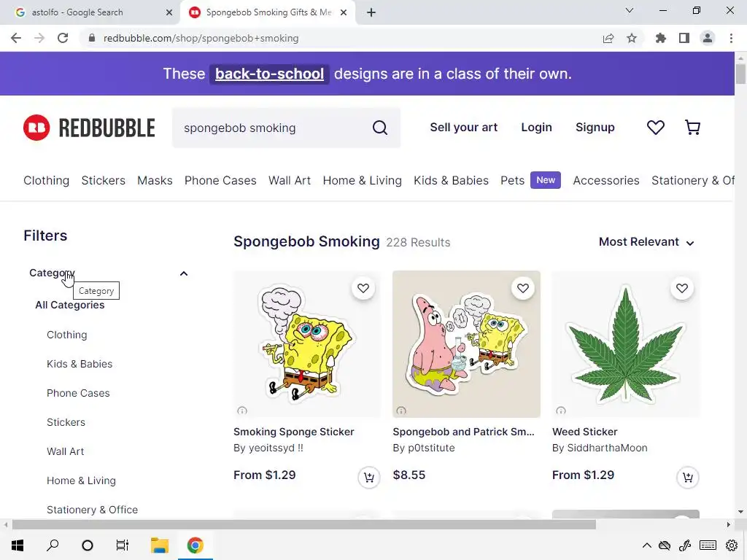Open Chrome profile avatar
747x560 pixels.
coord(708,38)
